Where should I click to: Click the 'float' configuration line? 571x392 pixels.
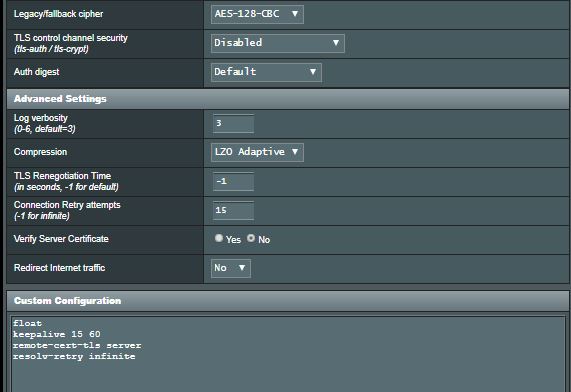pyautogui.click(x=27, y=323)
